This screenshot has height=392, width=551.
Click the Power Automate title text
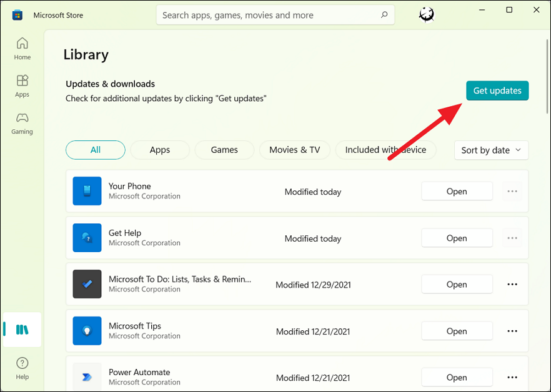[139, 372]
